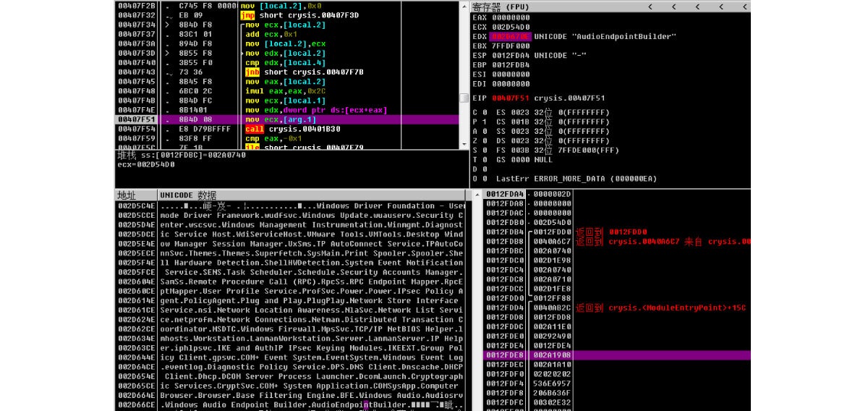Select the ECX 002D54D0 register
868x411 pixels.
point(501,27)
